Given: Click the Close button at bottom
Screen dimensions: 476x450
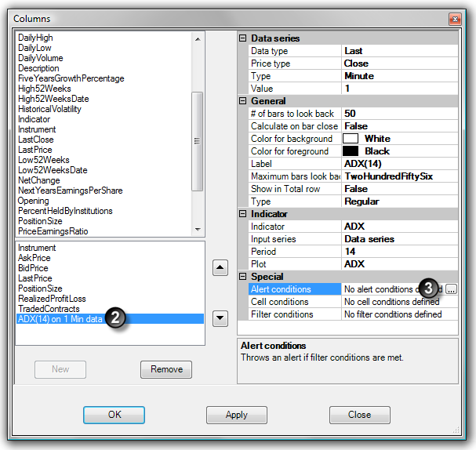Looking at the screenshot, I should click(x=359, y=415).
